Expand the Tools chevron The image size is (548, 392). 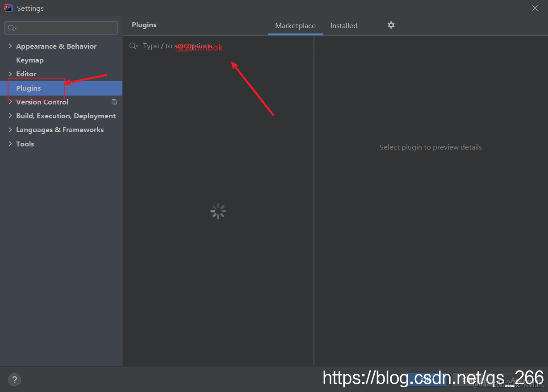(x=10, y=144)
